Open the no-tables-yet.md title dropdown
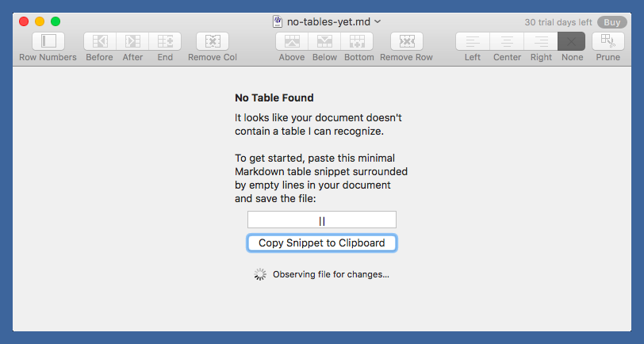Image resolution: width=644 pixels, height=344 pixels. [x=378, y=21]
